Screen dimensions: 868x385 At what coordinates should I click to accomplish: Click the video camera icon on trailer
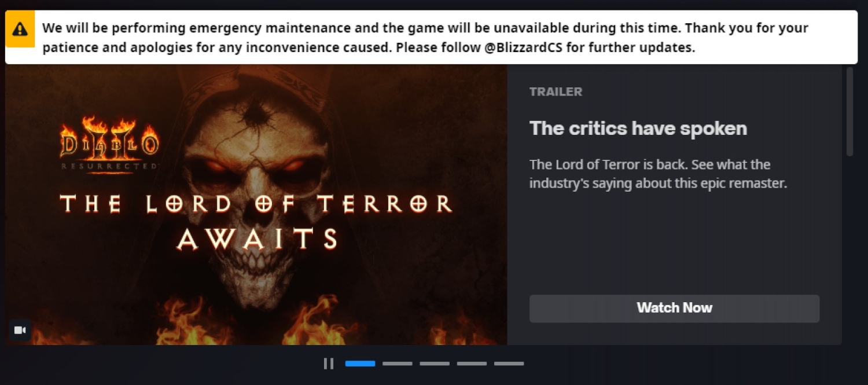coord(20,330)
